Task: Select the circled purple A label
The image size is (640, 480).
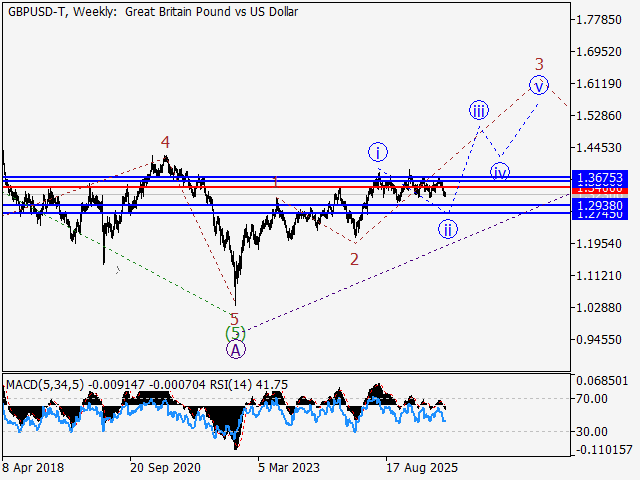Action: (x=236, y=350)
